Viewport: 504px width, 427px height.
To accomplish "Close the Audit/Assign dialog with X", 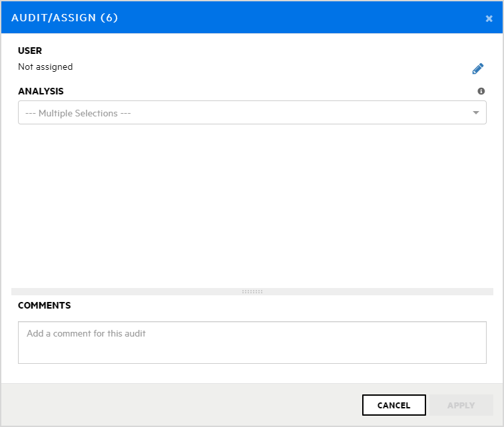I will coord(489,19).
